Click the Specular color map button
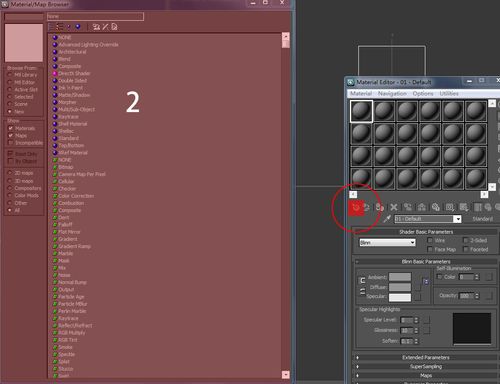 [x=417, y=297]
